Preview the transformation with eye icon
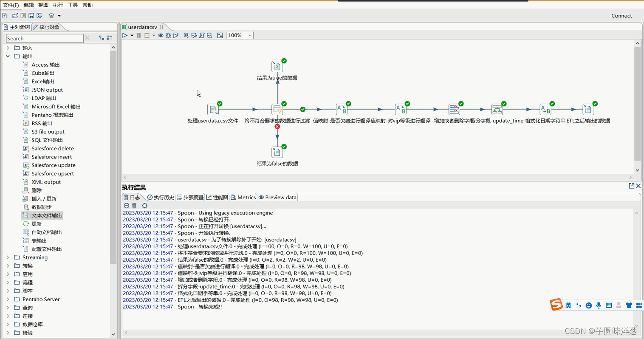Image resolution: width=644 pixels, height=339 pixels. tap(161, 35)
